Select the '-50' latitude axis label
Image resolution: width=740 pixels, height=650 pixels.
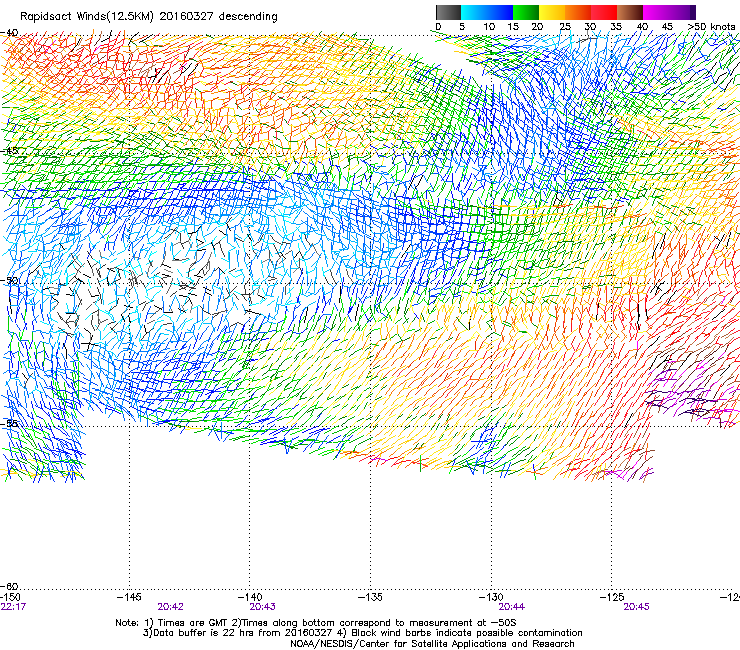click(10, 280)
